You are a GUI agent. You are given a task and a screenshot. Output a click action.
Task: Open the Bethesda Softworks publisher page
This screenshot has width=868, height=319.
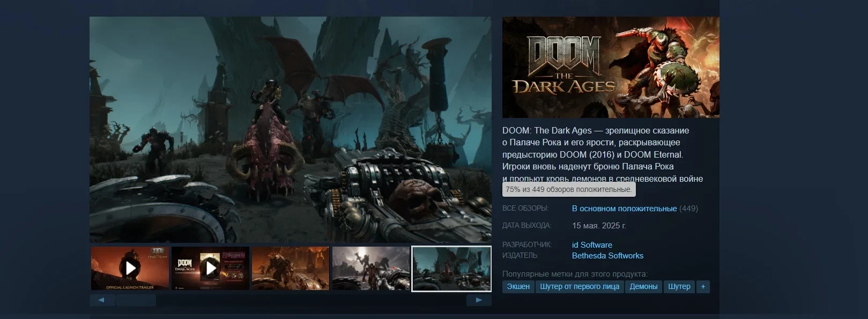coord(607,256)
